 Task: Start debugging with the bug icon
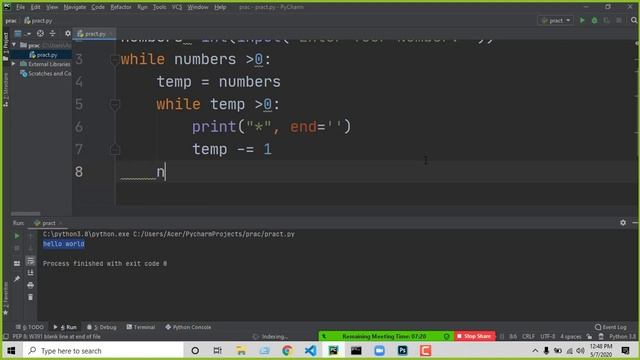[594, 20]
